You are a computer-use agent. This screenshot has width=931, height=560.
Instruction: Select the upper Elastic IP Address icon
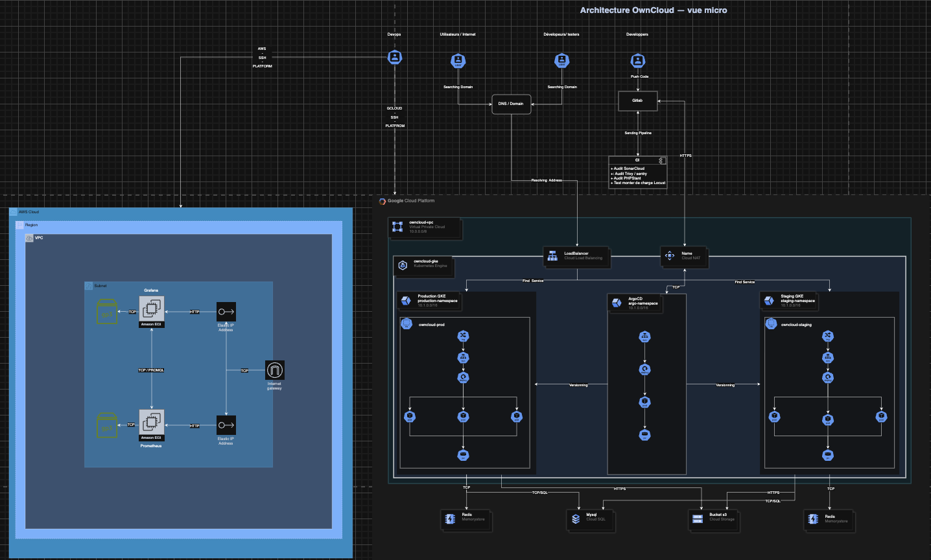pyautogui.click(x=226, y=312)
